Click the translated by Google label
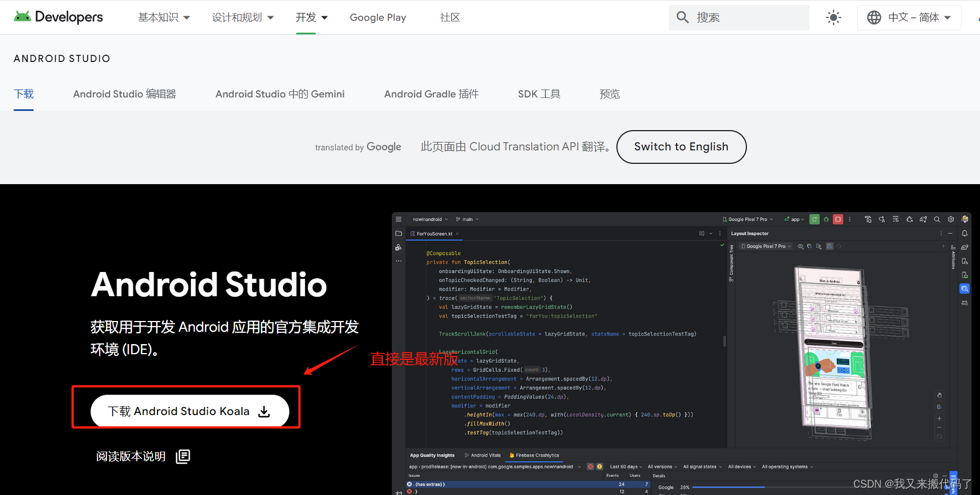Screen dimensions: 980x495 358,147
